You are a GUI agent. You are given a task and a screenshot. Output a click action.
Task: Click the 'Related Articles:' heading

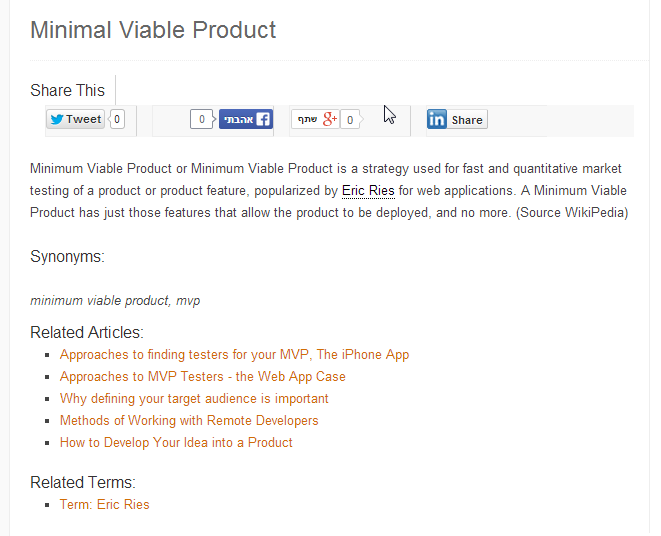pyautogui.click(x=87, y=332)
